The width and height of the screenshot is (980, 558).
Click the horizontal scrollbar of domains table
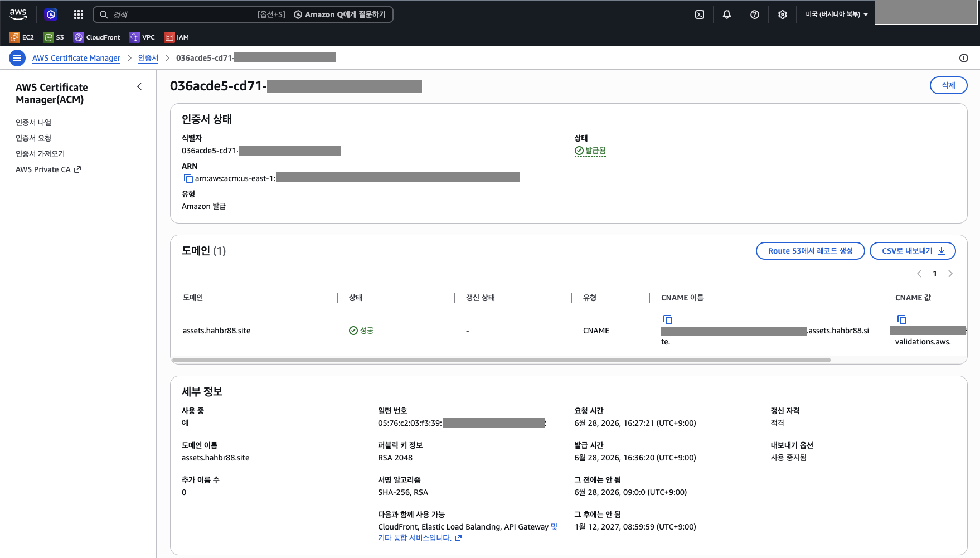[502, 360]
